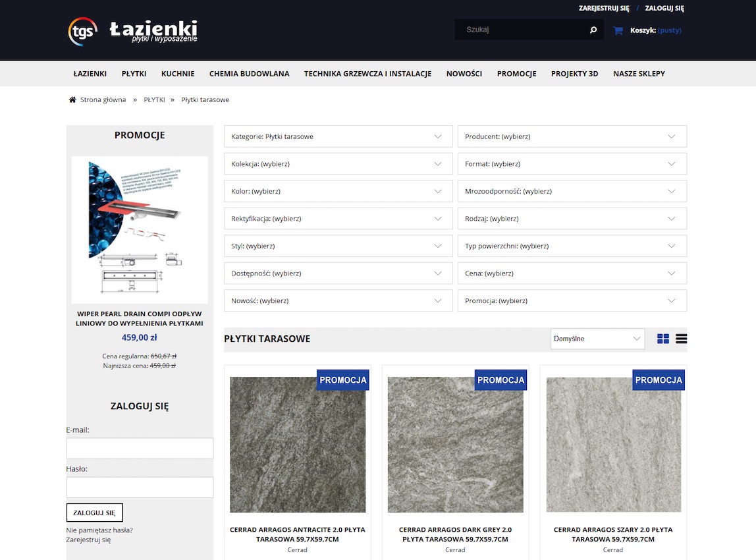Open the shopping cart icon
This screenshot has height=560, width=756.
tap(618, 30)
